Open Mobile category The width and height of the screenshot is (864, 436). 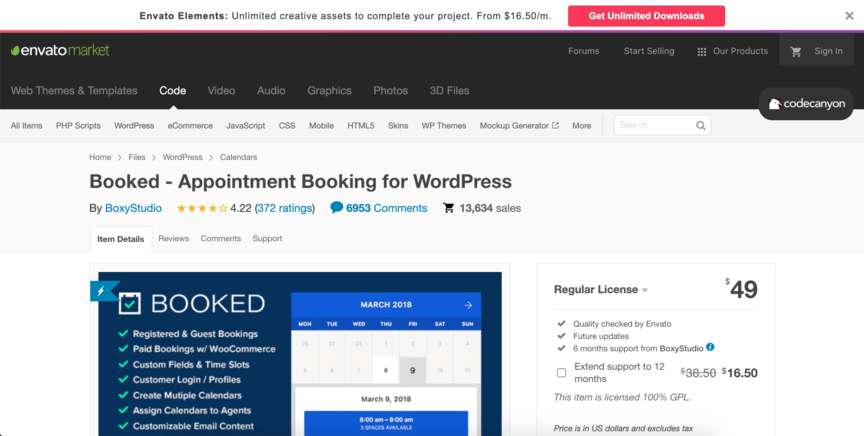point(321,126)
